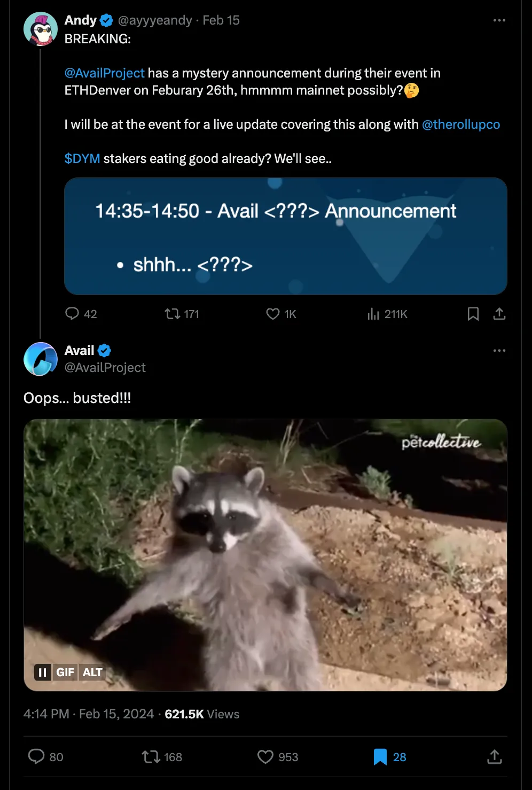
Task: Remove bookmark on Avail's tweet
Action: tap(380, 757)
